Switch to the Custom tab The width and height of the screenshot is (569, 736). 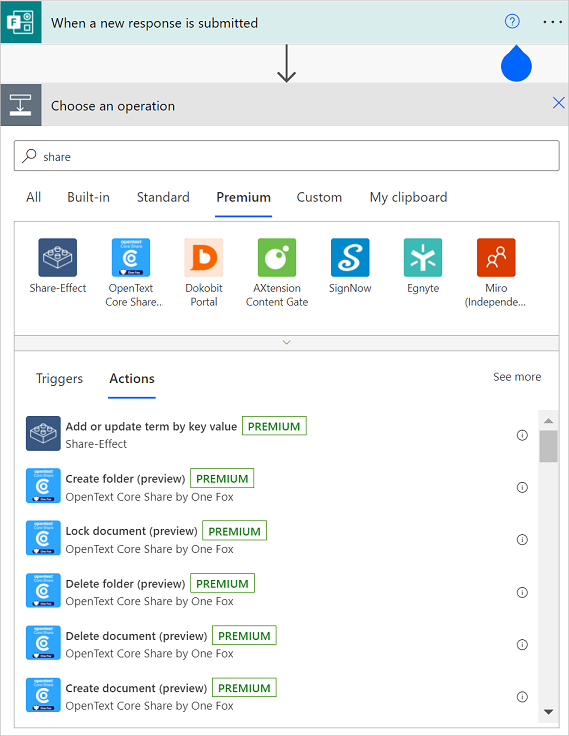click(319, 197)
